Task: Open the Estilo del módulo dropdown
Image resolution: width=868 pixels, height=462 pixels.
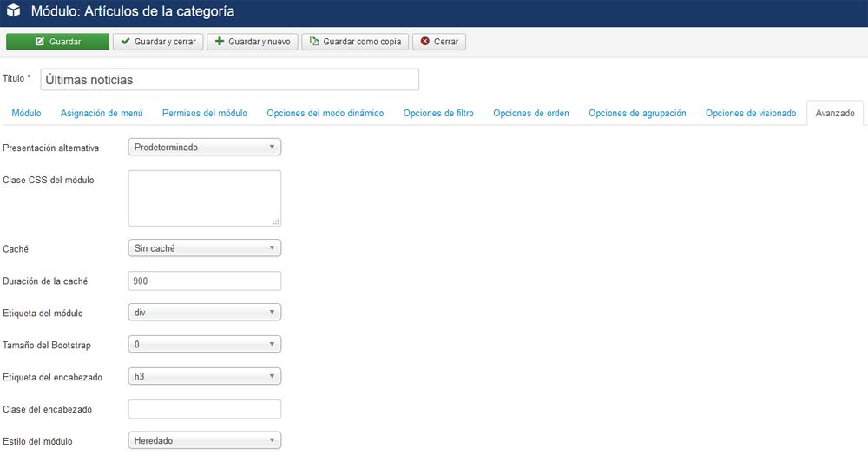Action: coord(205,441)
